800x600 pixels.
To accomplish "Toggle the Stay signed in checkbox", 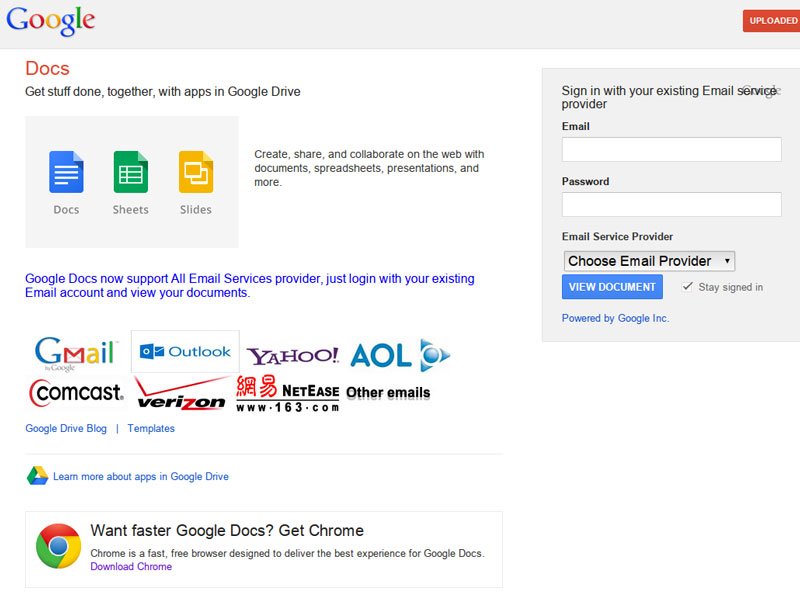I will (687, 286).
